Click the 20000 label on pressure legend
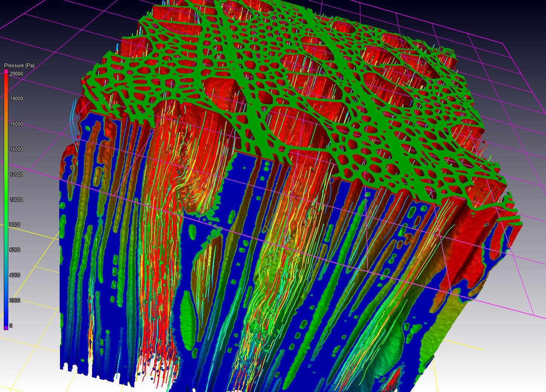This screenshot has width=546, height=392. tap(16, 74)
